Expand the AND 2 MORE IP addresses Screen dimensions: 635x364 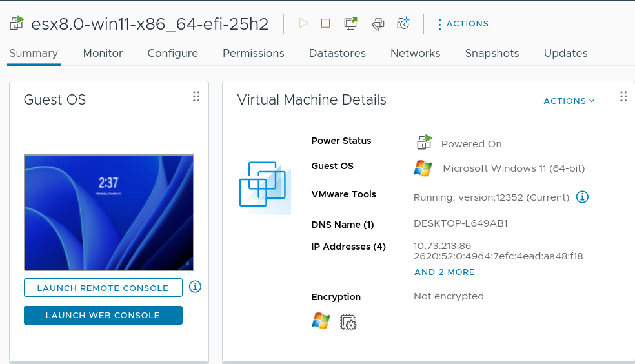444,272
